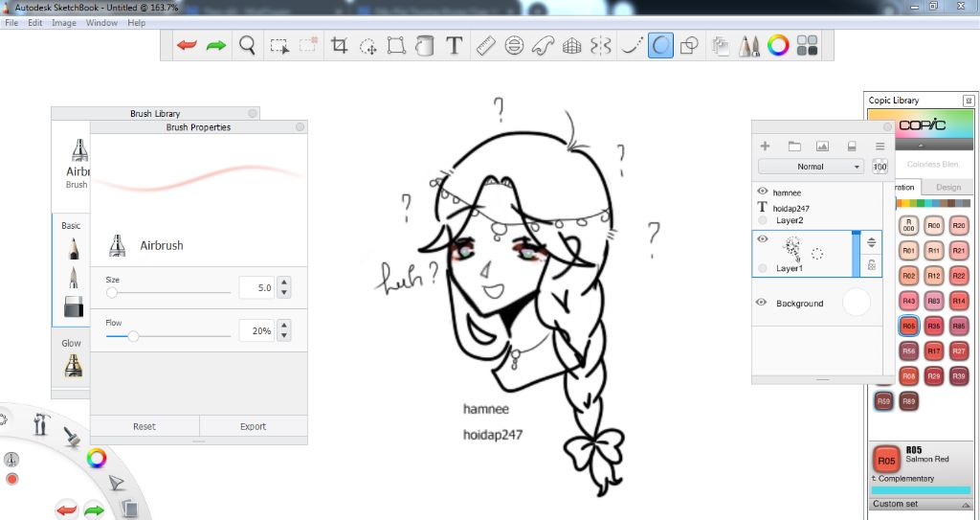Hide the Background layer

point(761,303)
